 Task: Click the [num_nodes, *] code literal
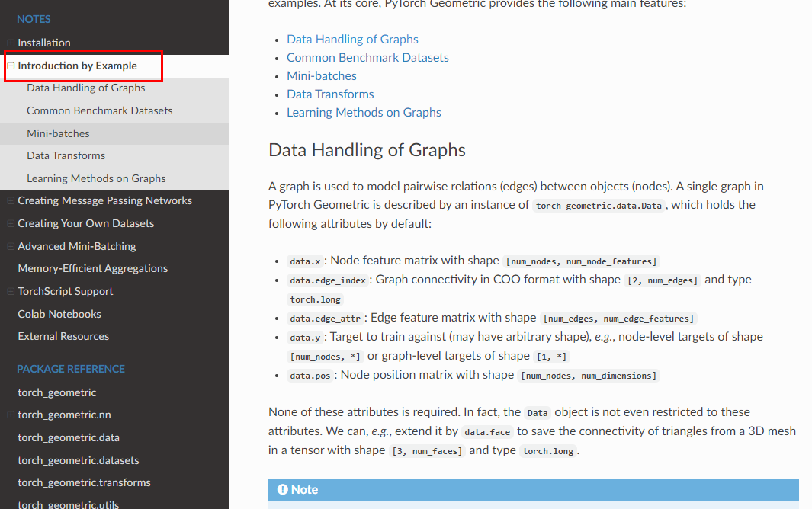coord(326,357)
